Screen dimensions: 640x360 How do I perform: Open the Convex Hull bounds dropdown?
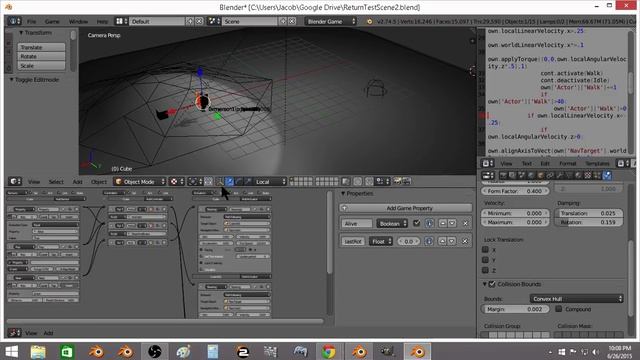[x=576, y=299]
